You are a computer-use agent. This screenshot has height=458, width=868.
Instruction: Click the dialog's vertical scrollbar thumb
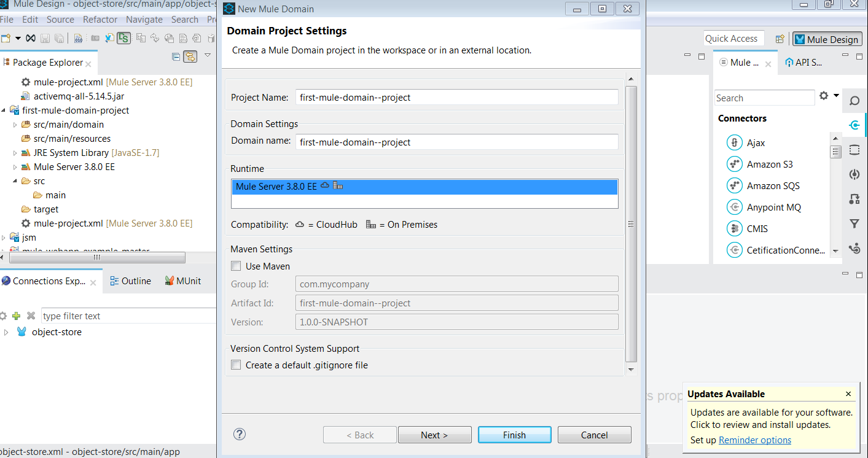pos(631,224)
